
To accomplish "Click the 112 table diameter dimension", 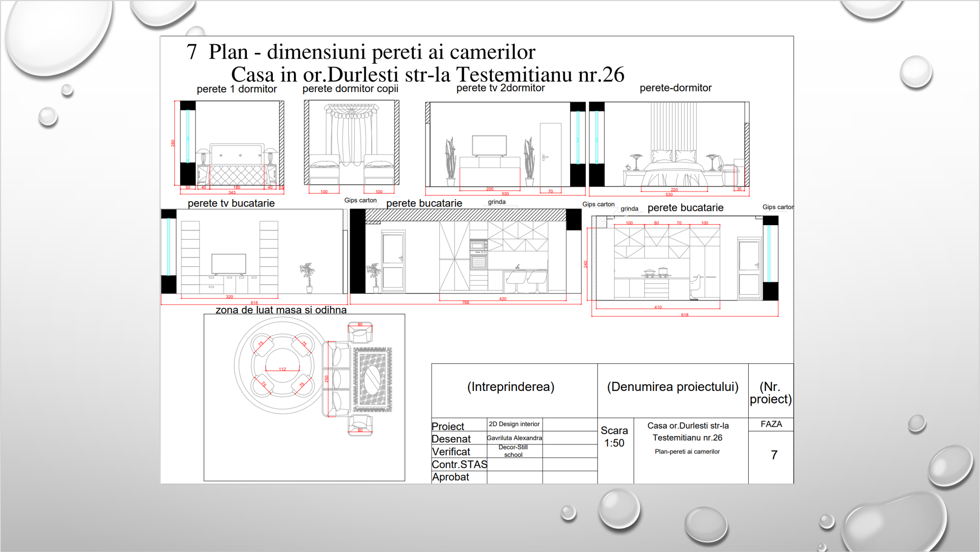I will click(x=282, y=369).
